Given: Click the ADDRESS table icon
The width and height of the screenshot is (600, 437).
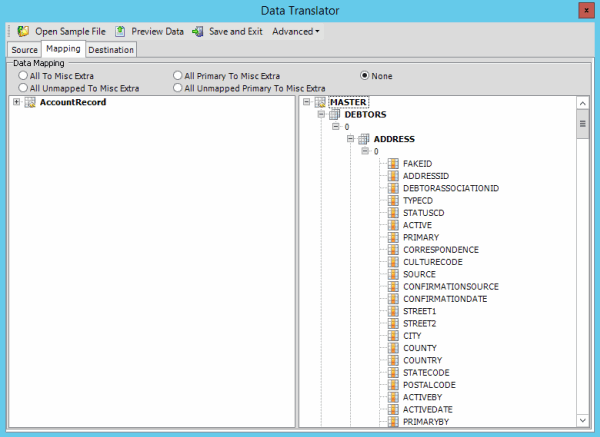Looking at the screenshot, I should point(363,139).
